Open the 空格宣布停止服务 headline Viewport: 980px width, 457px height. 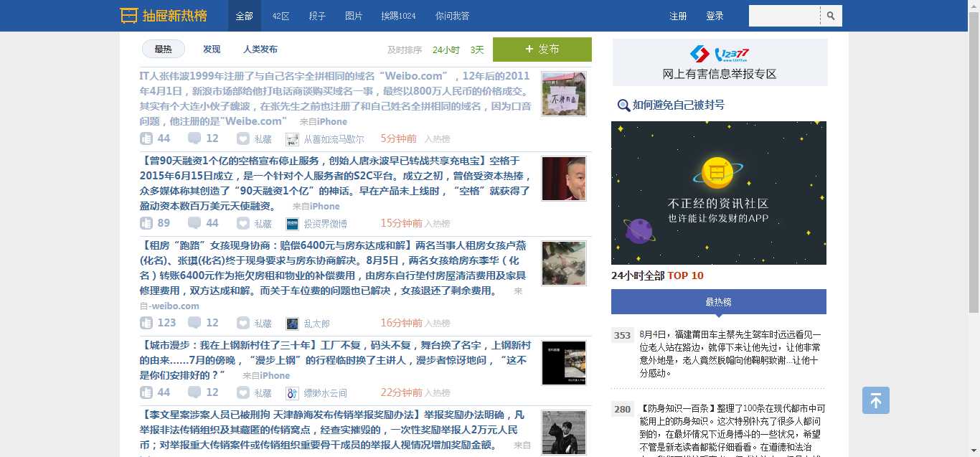tap(335, 183)
